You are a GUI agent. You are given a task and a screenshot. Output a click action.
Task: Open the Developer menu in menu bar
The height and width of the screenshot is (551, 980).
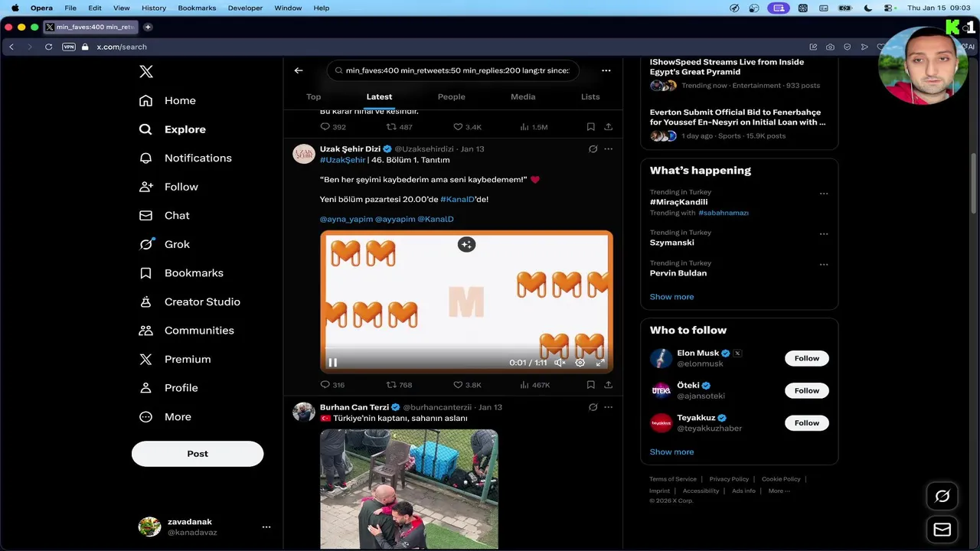pyautogui.click(x=245, y=8)
